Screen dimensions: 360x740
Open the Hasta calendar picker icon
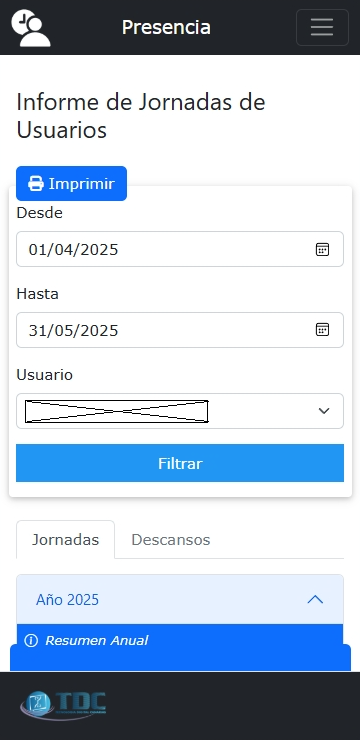(x=322, y=329)
